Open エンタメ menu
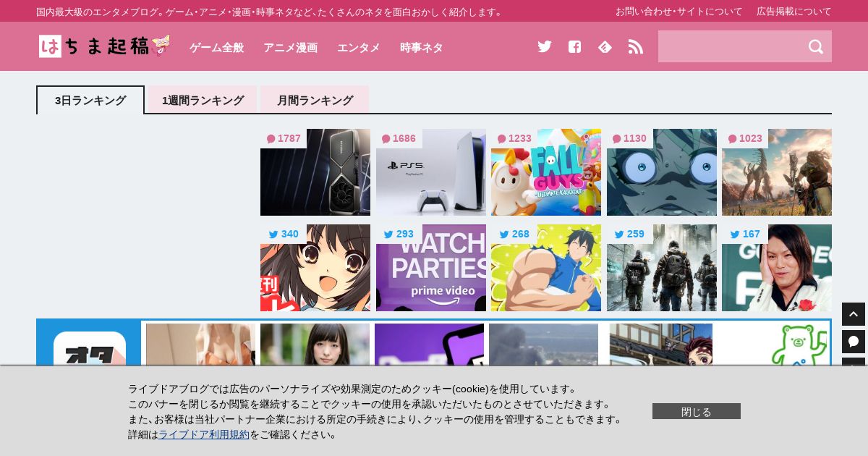Viewport: 868px width, 456px height. click(x=359, y=47)
